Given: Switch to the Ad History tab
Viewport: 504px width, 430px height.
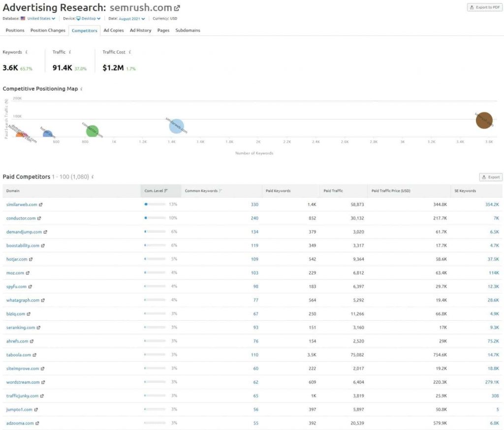Looking at the screenshot, I should [140, 30].
